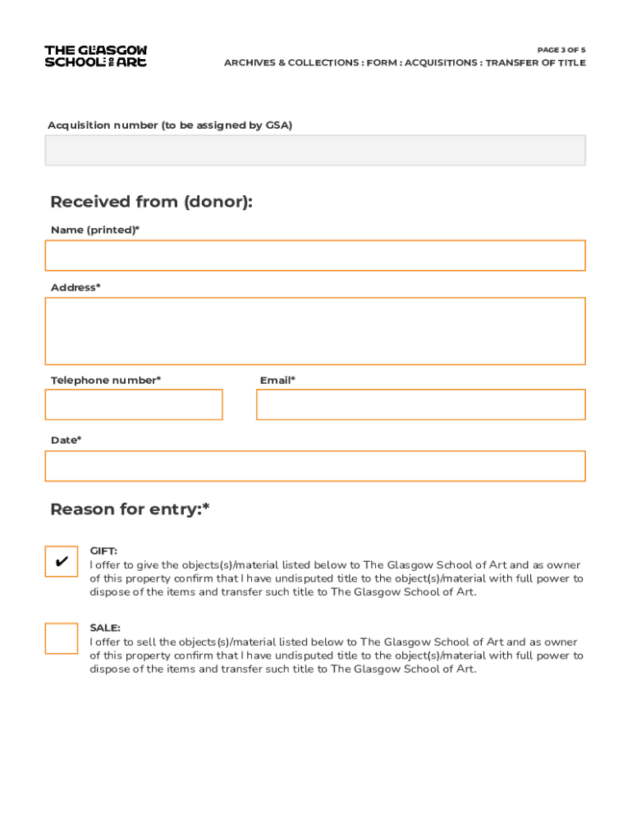Click the 'I offer to give' paragraph
Screen dimensions: 632x840
point(336,578)
